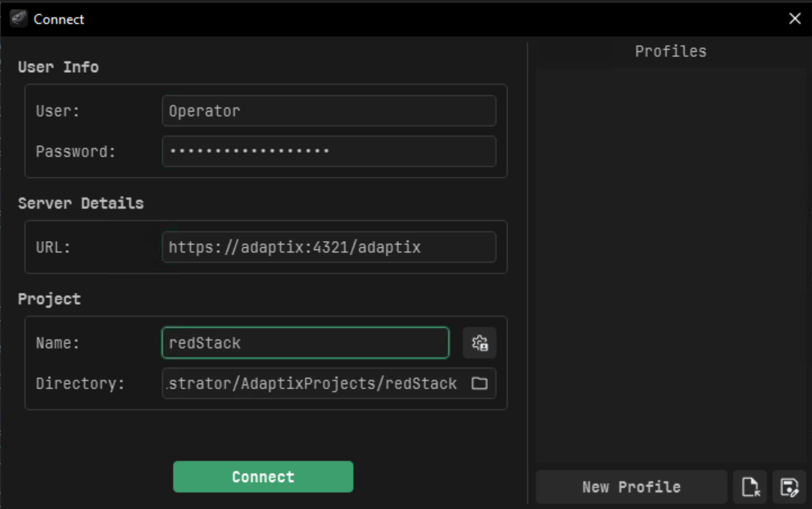The image size is (812, 509).
Task: Click the Profiles header
Action: tap(671, 51)
